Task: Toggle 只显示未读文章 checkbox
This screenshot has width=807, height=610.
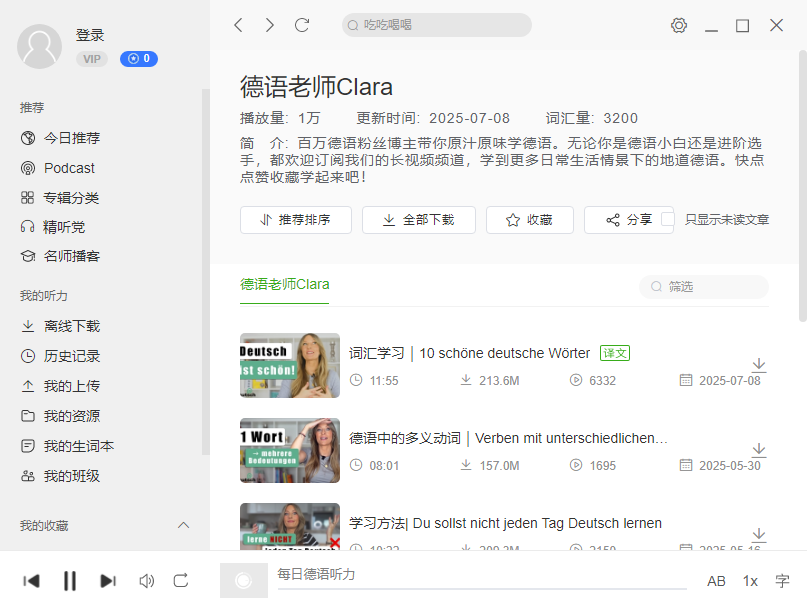Action: 668,219
